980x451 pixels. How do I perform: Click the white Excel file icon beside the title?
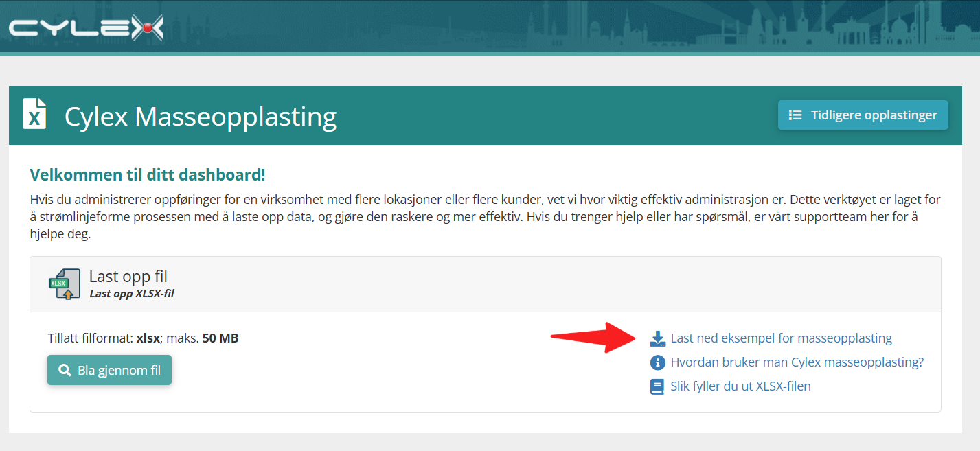click(34, 114)
